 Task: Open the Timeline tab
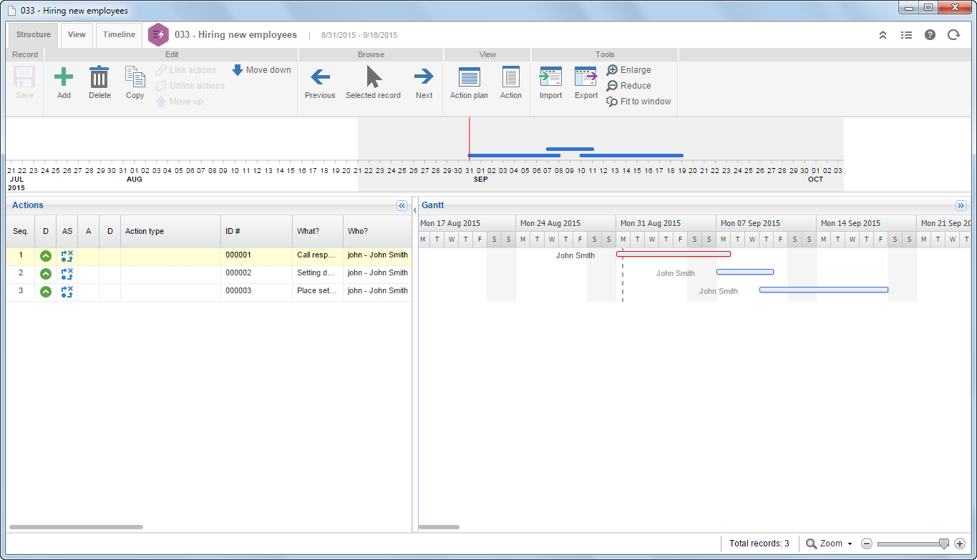pos(119,34)
